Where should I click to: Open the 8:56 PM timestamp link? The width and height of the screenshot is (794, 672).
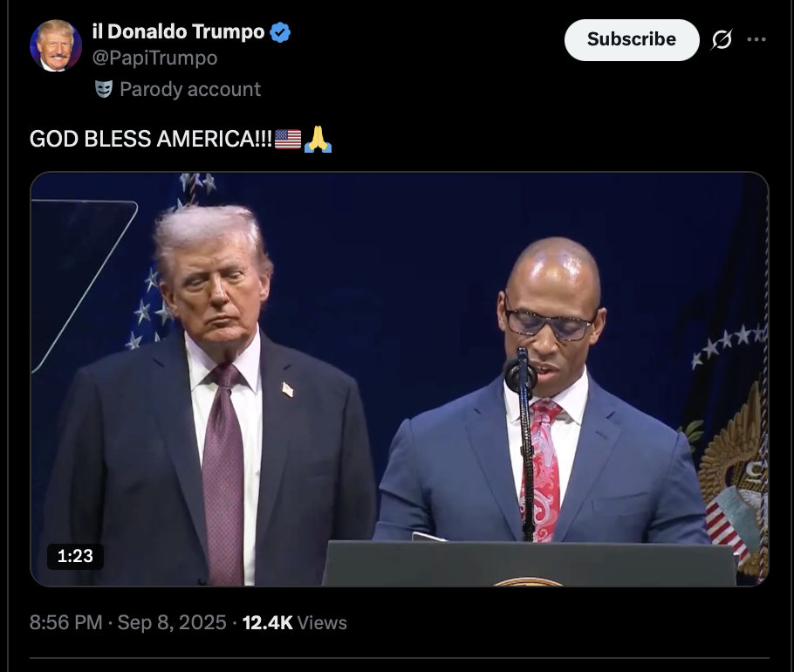click(x=65, y=622)
